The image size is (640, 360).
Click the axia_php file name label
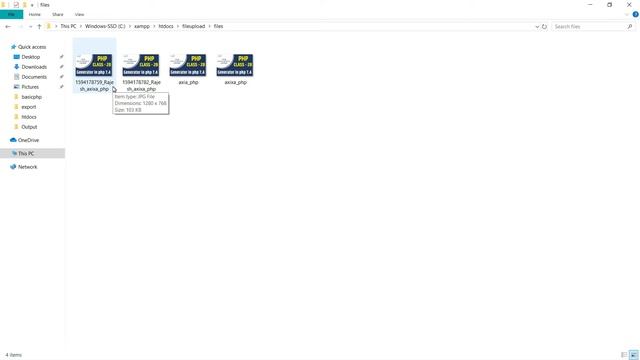188,82
